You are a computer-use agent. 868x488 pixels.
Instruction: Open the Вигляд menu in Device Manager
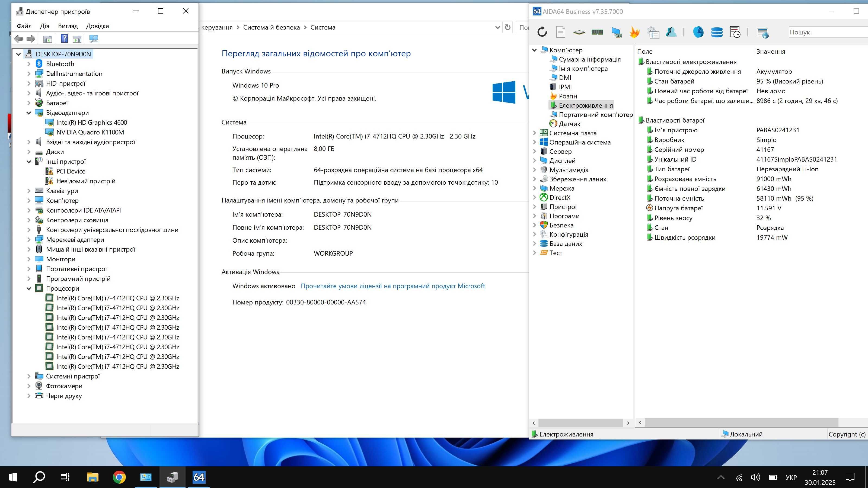coord(68,26)
